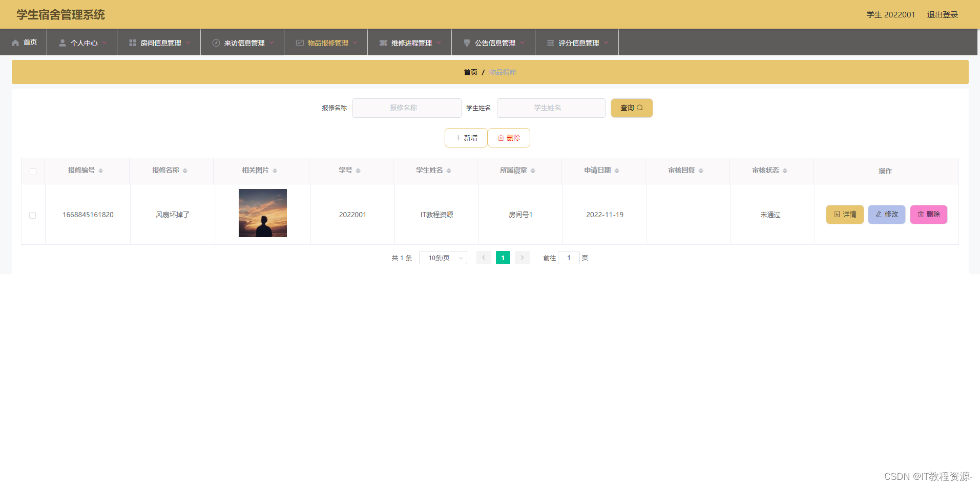Toggle the select-all checkbox in table header
Image resolution: width=980 pixels, height=486 pixels.
click(33, 172)
